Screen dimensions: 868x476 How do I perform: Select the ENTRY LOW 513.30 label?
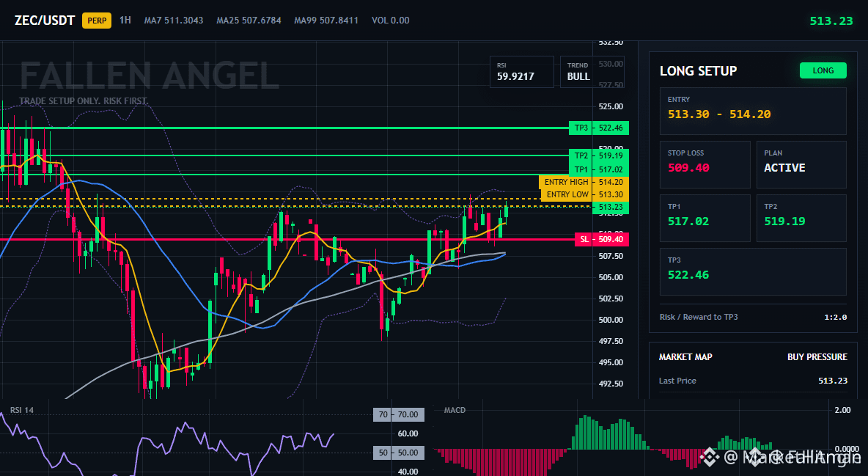pyautogui.click(x=584, y=194)
